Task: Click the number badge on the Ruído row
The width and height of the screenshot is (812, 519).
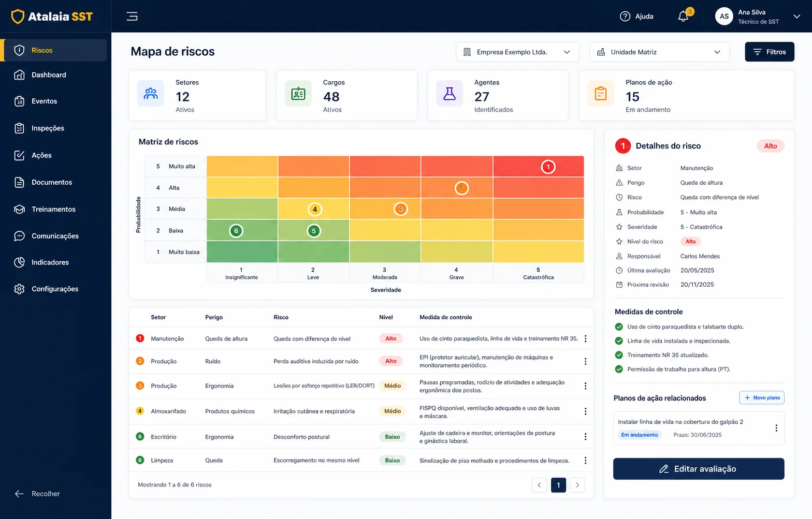Action: (140, 361)
